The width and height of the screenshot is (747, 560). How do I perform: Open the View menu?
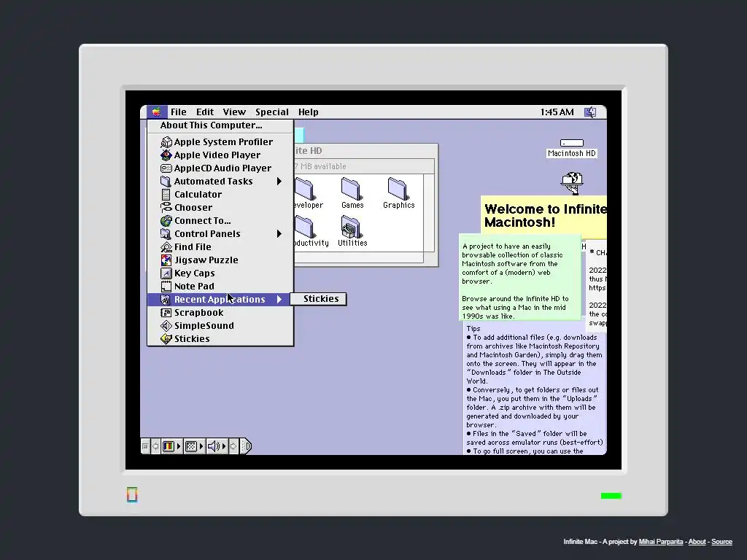tap(234, 112)
